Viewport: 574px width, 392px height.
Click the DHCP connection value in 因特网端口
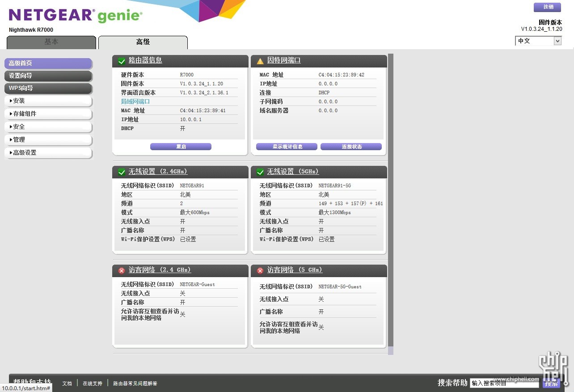pos(324,93)
